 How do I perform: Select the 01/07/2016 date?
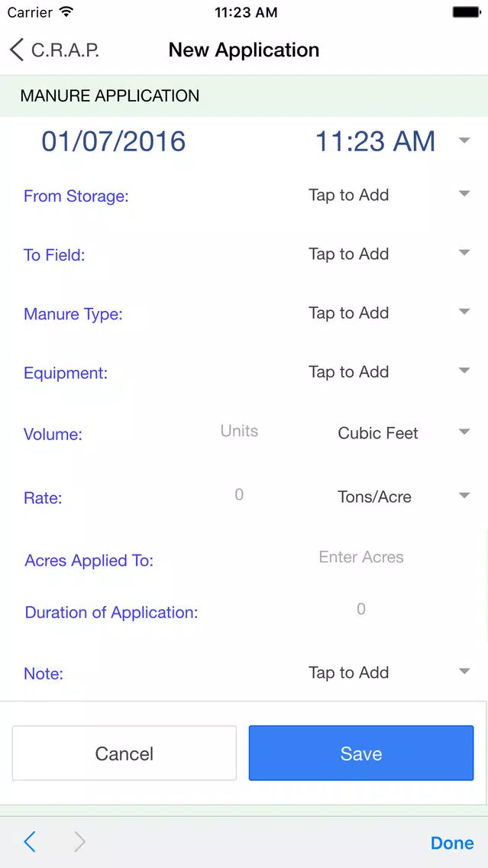(114, 141)
